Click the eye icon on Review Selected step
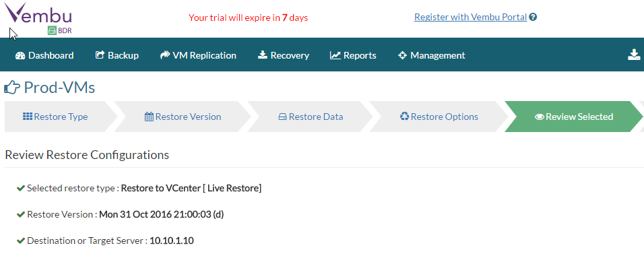 tap(540, 117)
